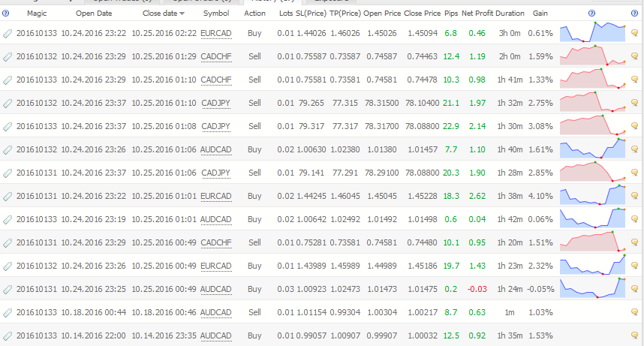Select the close price 0.74478
The height and width of the screenshot is (346, 644).
(423, 80)
